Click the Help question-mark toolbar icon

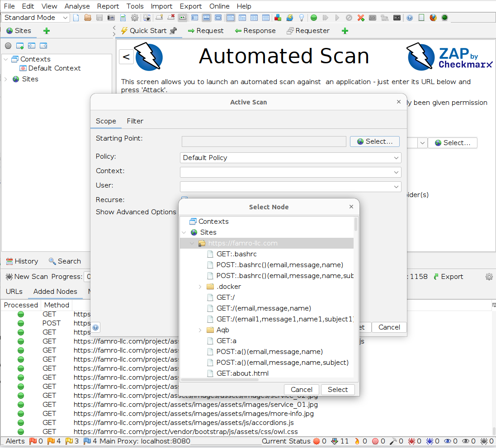[410, 18]
